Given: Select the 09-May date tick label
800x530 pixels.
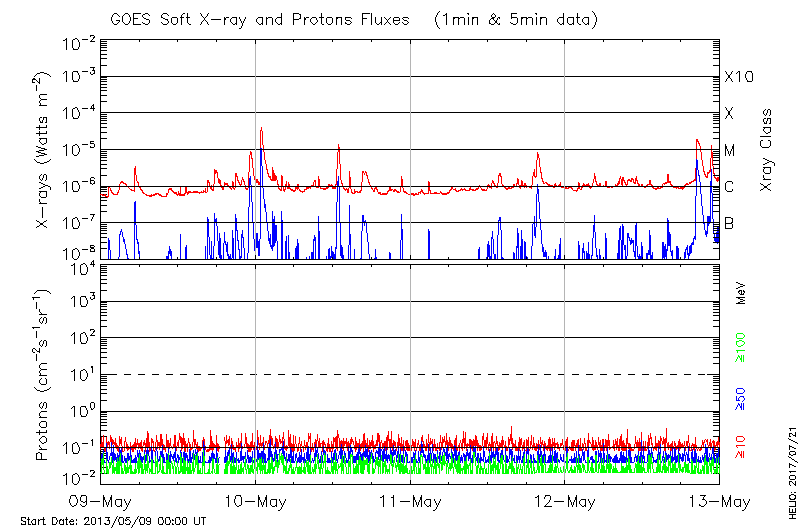Looking at the screenshot, I should coord(100,500).
